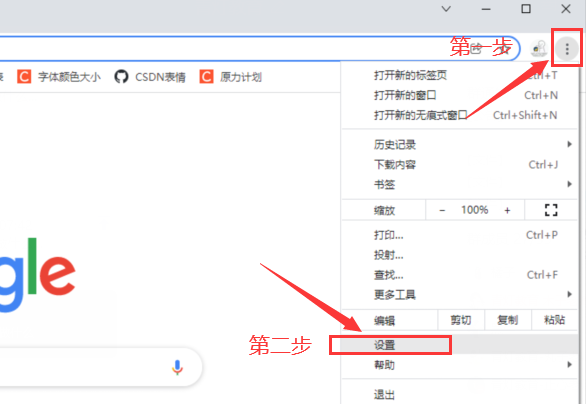Select 投射... menu item
Image resolution: width=586 pixels, height=404 pixels.
(460, 255)
